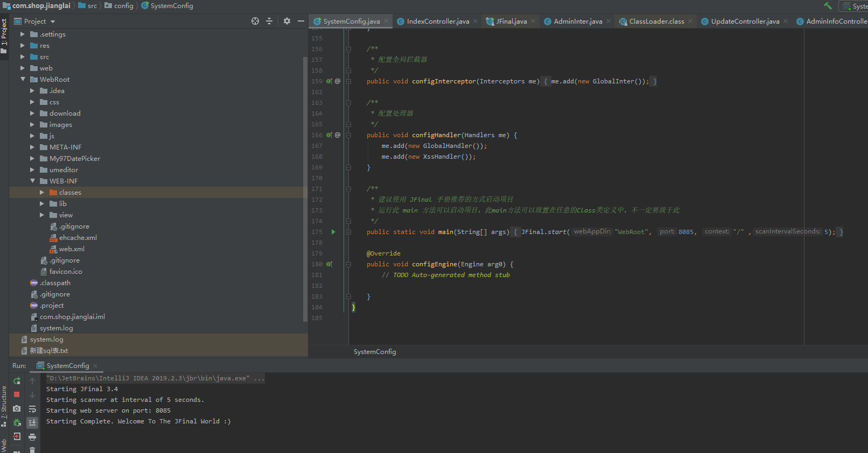Switch to UpdateController.java tab
868x453 pixels.
point(745,22)
